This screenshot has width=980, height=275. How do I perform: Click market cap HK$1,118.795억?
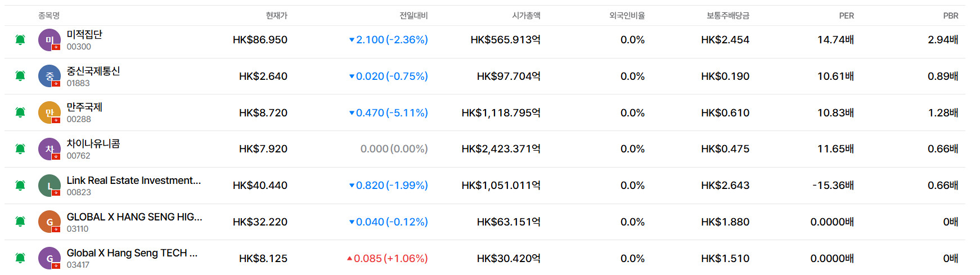coord(501,113)
